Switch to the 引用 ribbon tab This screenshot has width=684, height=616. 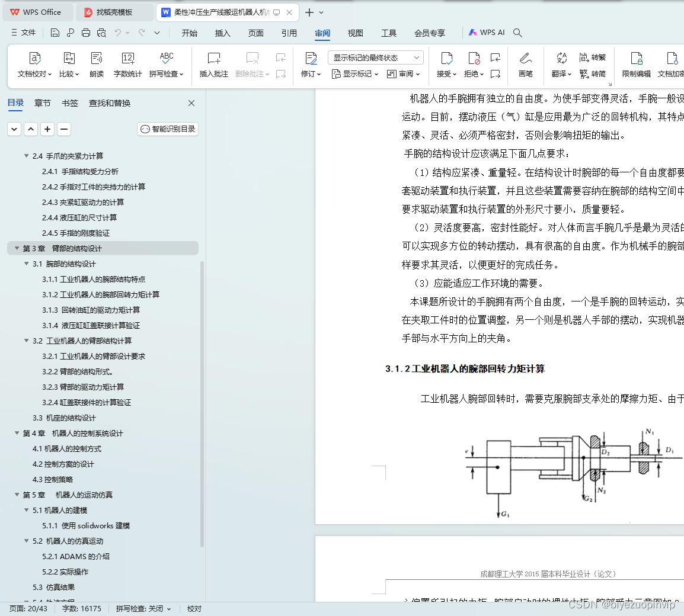coord(289,33)
